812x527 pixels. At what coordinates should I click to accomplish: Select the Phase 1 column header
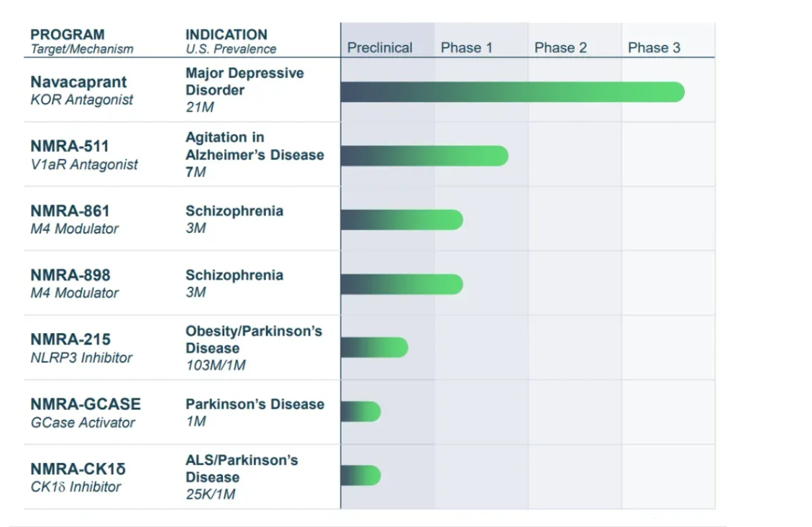pyautogui.click(x=467, y=48)
